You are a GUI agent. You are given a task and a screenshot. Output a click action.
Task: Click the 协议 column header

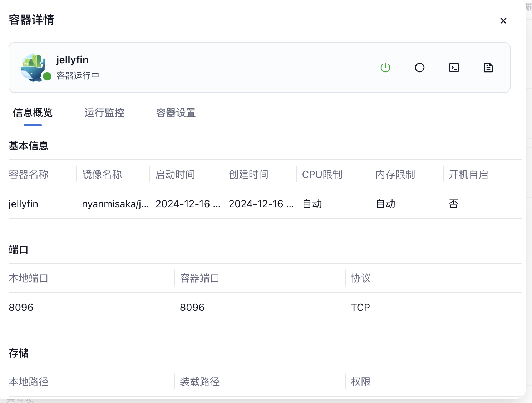(x=361, y=278)
